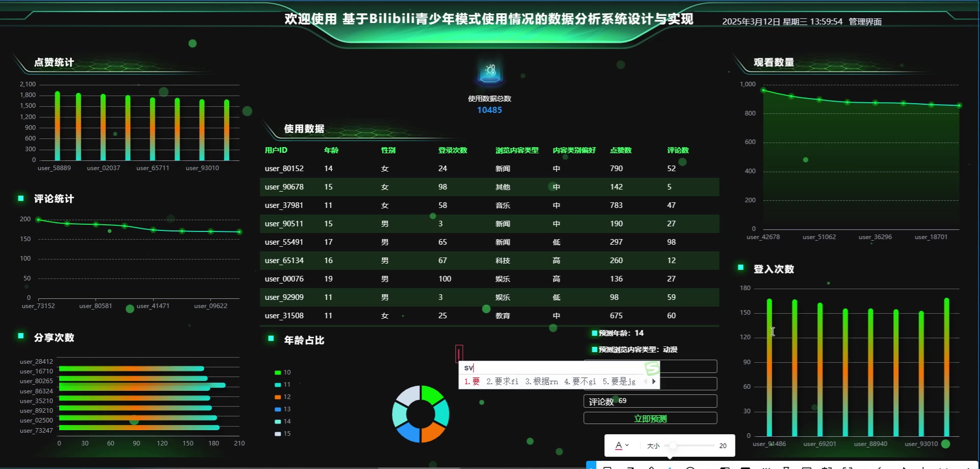Open the font color A dropdown
The image size is (980, 469).
(x=622, y=445)
